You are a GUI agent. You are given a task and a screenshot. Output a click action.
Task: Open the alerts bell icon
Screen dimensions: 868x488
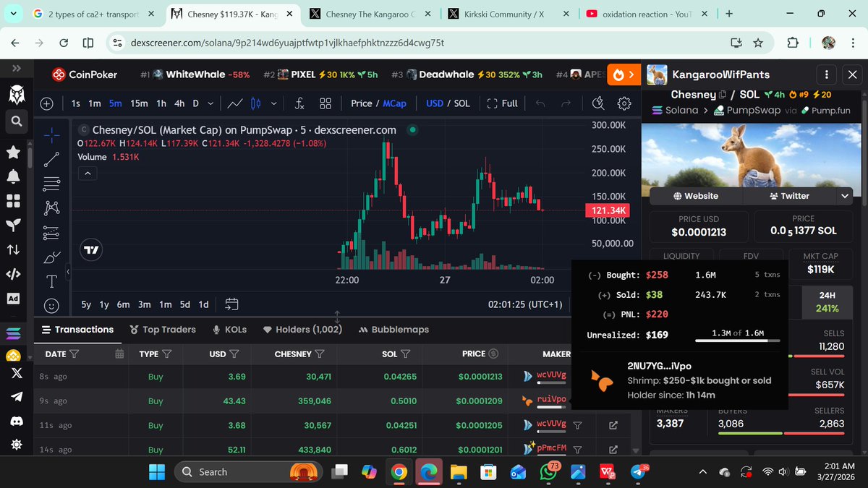[13, 176]
